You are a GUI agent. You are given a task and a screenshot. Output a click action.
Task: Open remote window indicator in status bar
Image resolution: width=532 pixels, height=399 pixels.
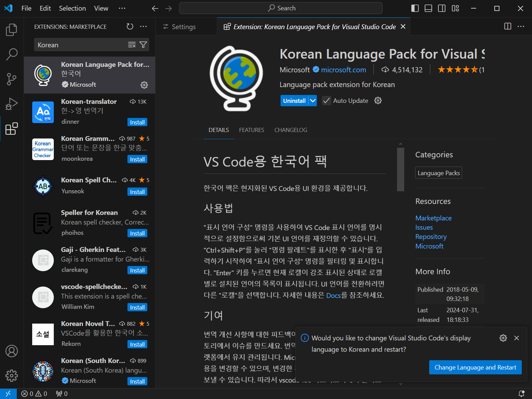8,394
